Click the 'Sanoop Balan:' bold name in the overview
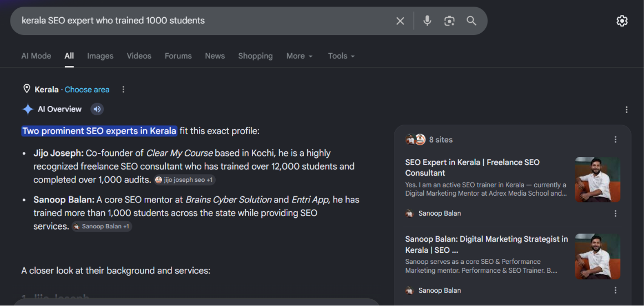Viewport: 644px width, 306px height. [x=64, y=200]
